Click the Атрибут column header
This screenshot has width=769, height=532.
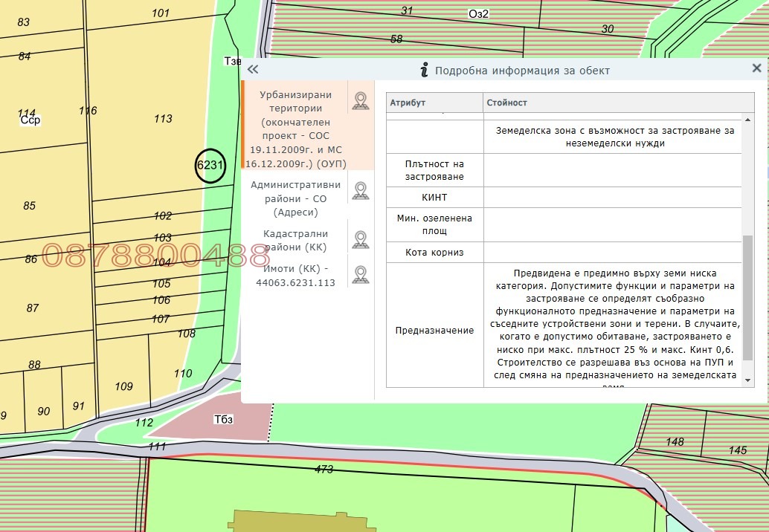[434, 103]
